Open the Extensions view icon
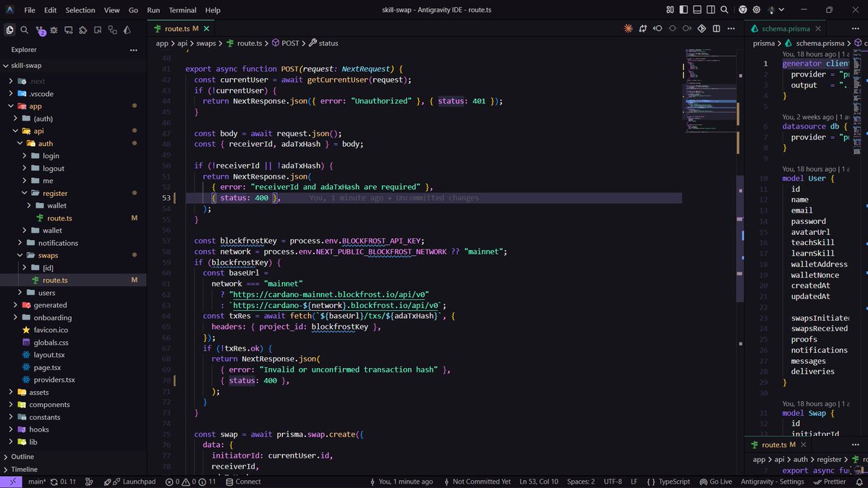868x488 pixels. pos(83,30)
